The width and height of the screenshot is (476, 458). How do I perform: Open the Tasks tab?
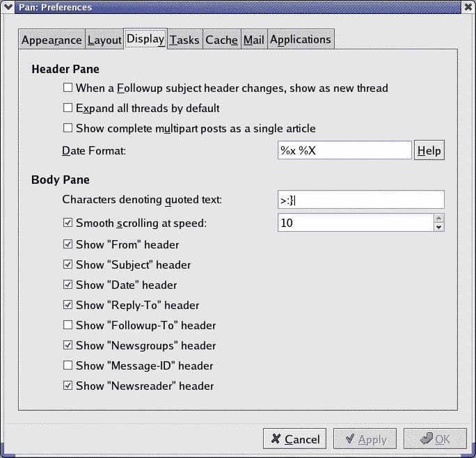tap(184, 40)
